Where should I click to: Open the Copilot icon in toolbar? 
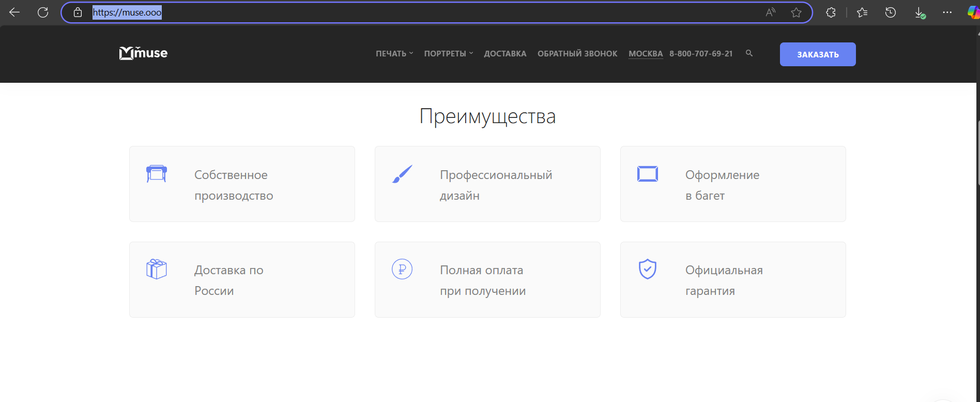tap(973, 12)
